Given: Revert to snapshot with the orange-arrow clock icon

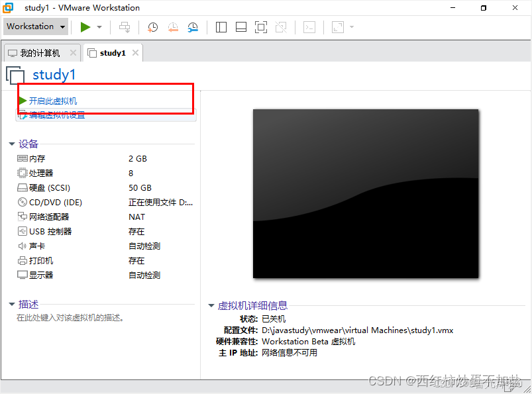Looking at the screenshot, I should tap(173, 27).
